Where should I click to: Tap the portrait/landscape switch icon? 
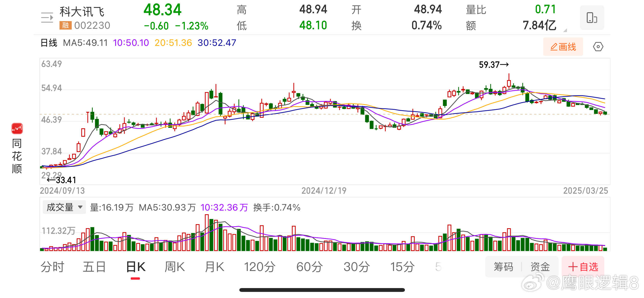[592, 18]
